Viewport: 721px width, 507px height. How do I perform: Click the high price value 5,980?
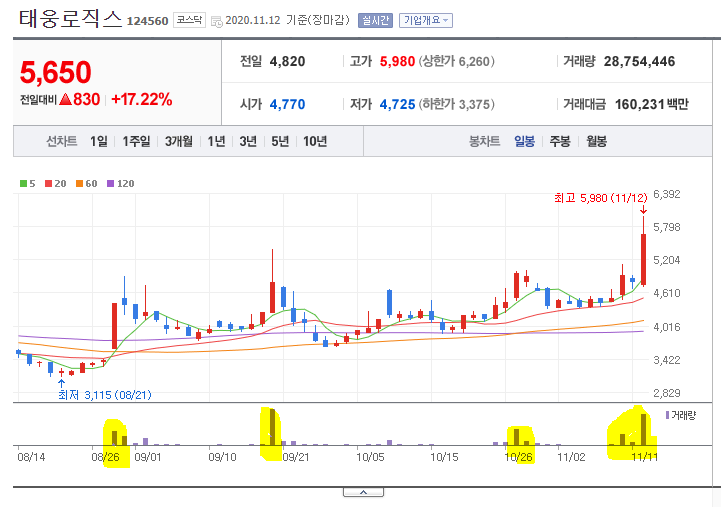pos(397,61)
